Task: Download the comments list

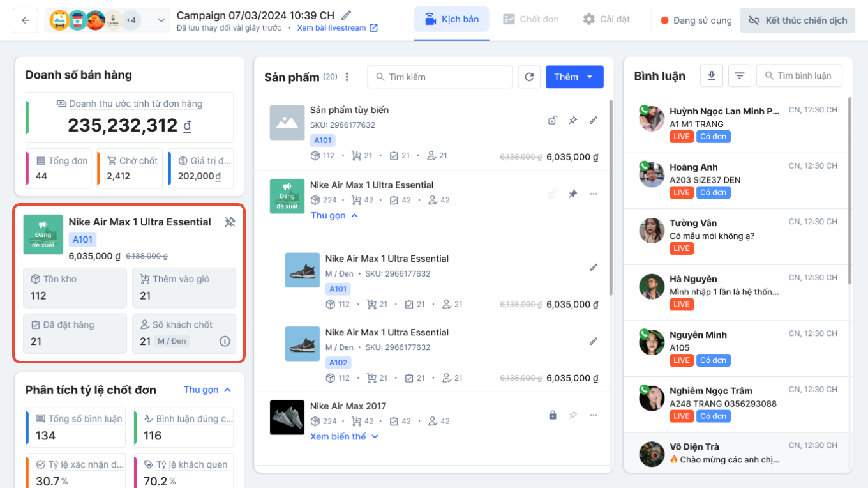Action: (x=712, y=76)
